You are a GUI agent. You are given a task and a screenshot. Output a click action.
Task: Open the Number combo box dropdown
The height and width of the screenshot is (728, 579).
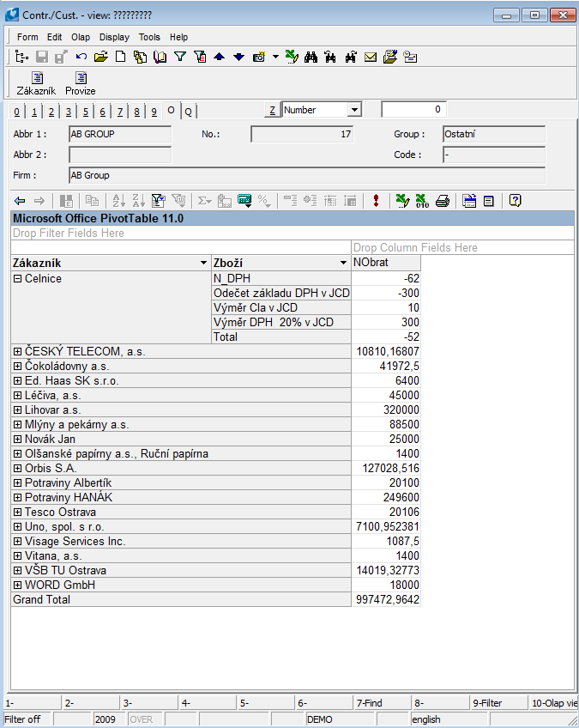pos(354,110)
